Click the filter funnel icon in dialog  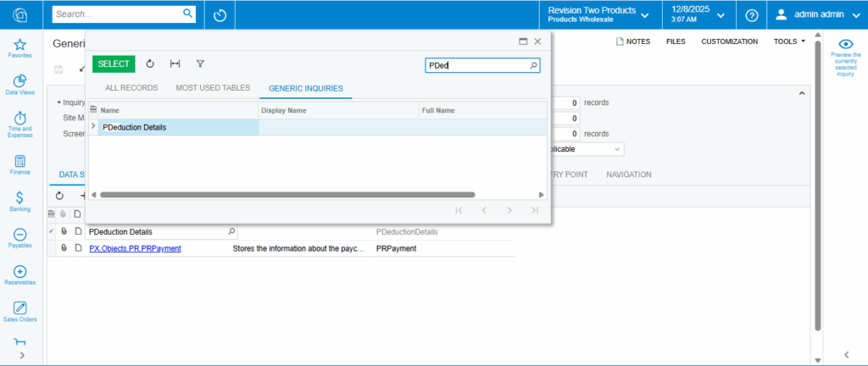point(200,64)
